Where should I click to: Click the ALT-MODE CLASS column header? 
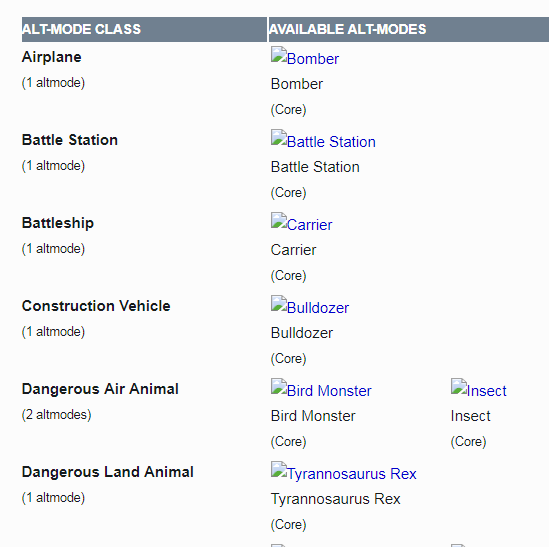(x=144, y=29)
